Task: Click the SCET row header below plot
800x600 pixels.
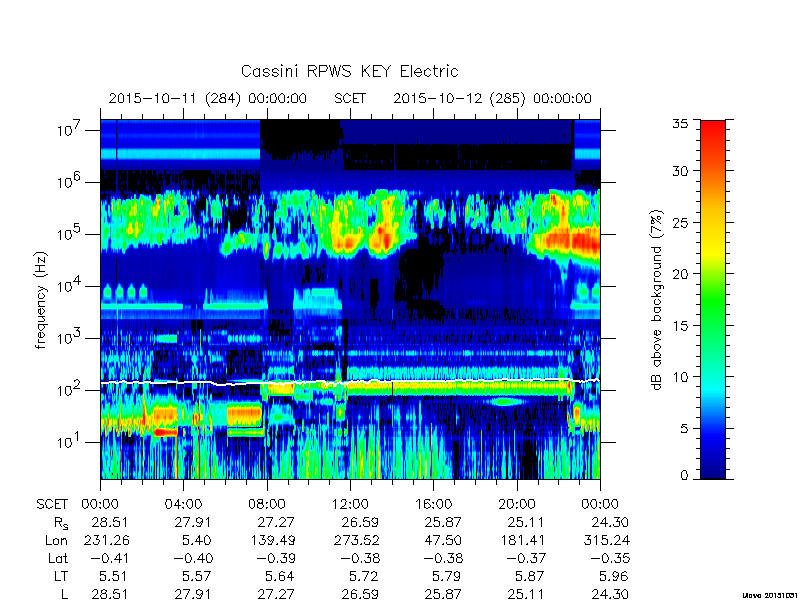Action: pyautogui.click(x=52, y=505)
